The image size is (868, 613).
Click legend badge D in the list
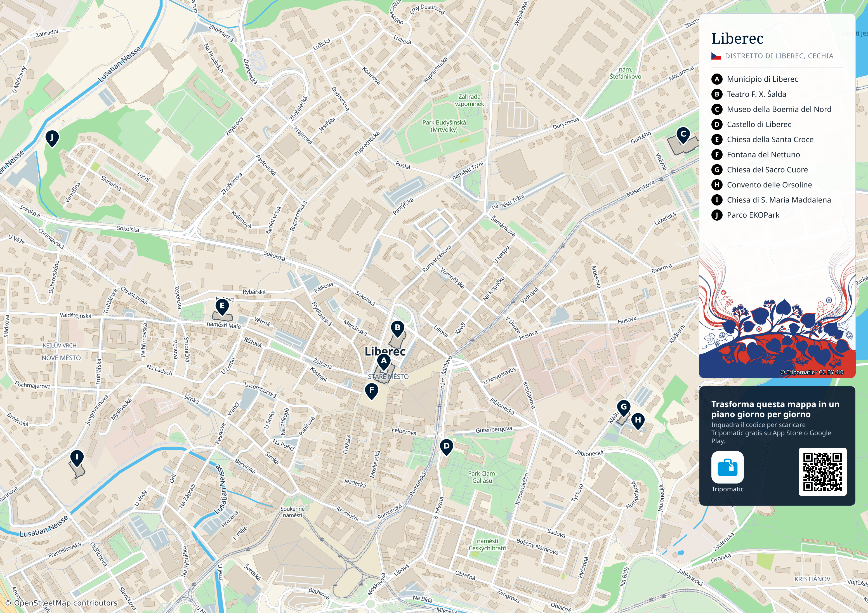717,124
